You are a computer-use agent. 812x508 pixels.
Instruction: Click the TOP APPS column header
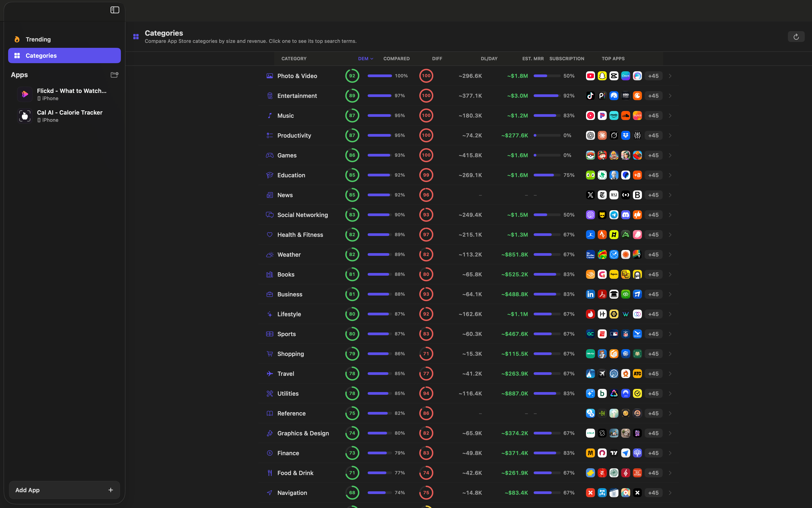point(613,58)
